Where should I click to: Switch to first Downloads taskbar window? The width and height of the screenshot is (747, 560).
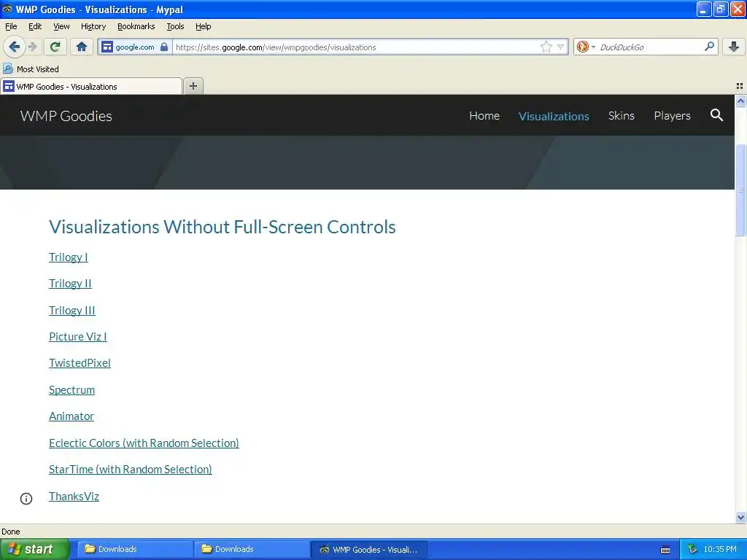coord(134,549)
